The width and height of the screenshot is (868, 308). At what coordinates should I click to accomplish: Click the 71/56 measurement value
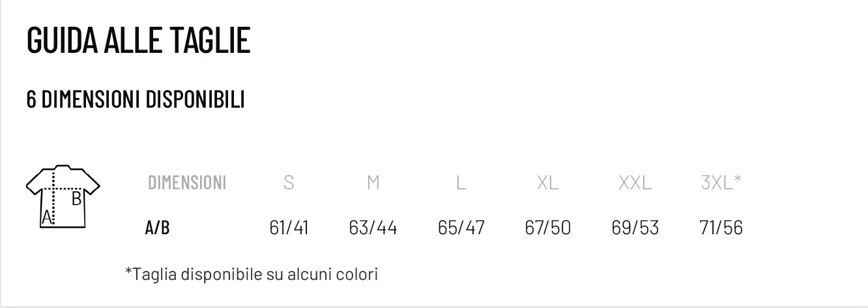(x=720, y=228)
